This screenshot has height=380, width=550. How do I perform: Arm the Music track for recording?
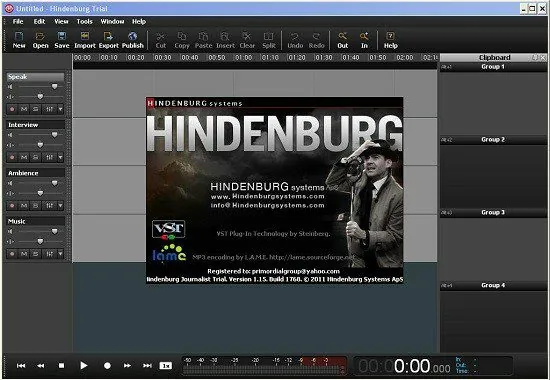(x=12, y=253)
